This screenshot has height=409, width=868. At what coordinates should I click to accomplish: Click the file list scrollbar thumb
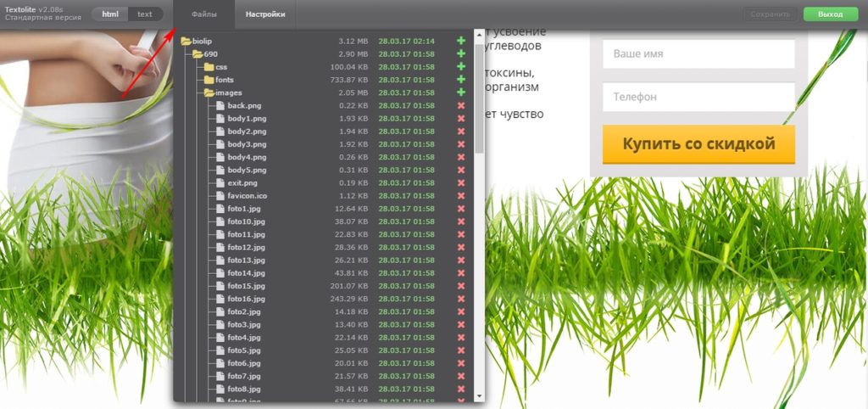tap(480, 98)
